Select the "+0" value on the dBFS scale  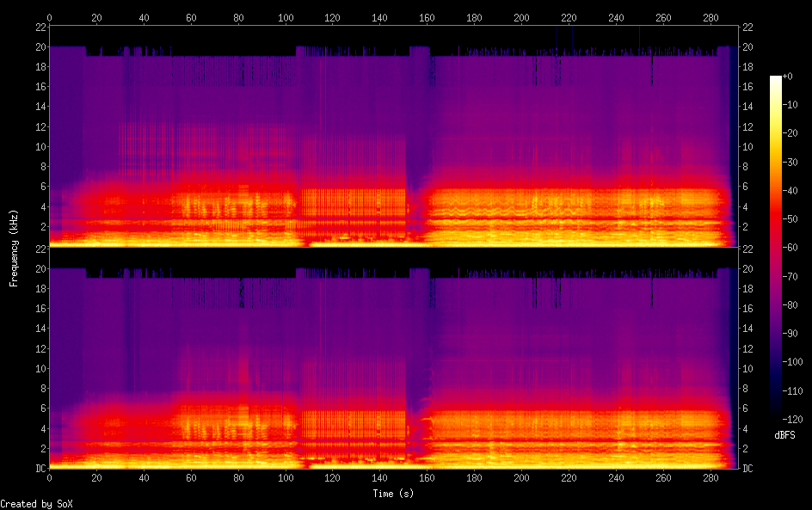pos(788,76)
